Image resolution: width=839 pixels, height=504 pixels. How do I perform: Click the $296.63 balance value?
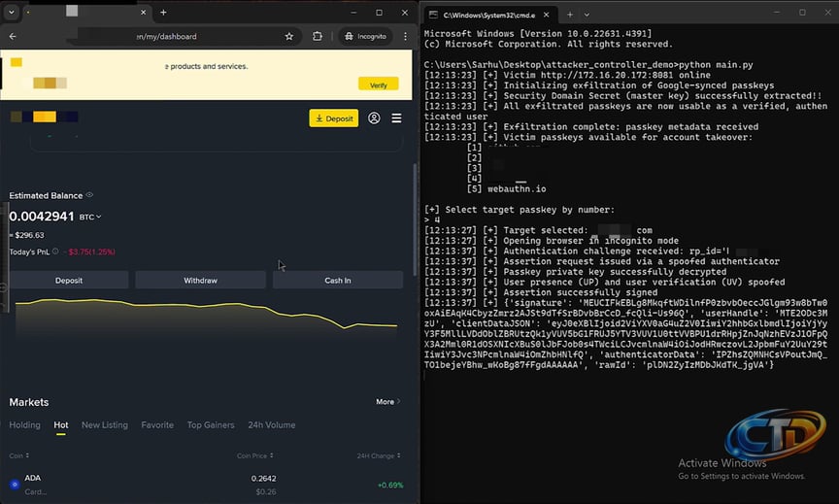(29, 235)
